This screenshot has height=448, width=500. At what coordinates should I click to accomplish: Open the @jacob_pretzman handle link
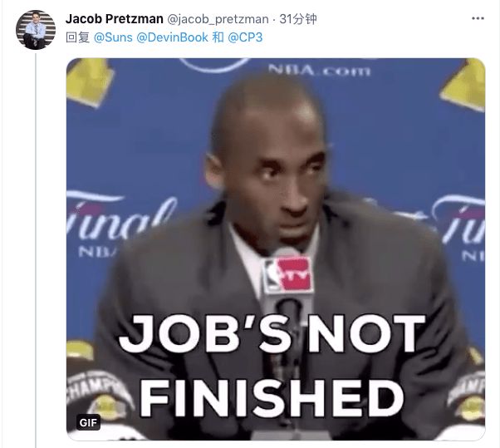click(x=218, y=19)
